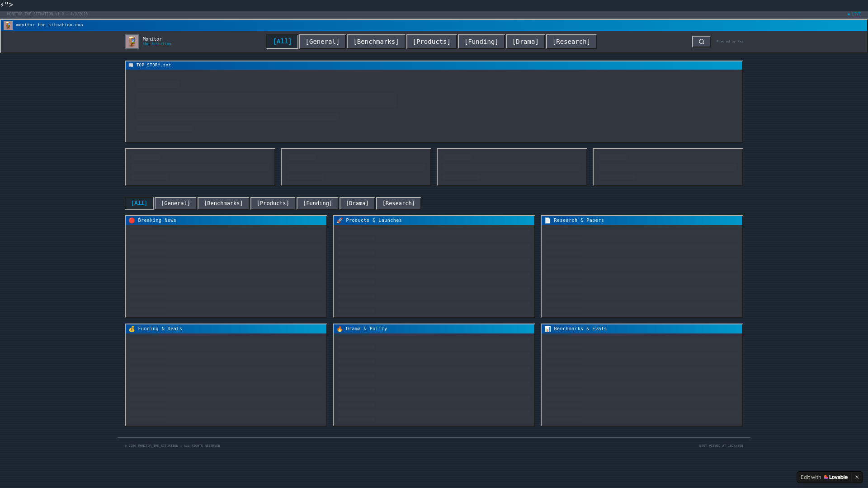
Task: Filter by lower [Funding] button
Action: tap(317, 203)
